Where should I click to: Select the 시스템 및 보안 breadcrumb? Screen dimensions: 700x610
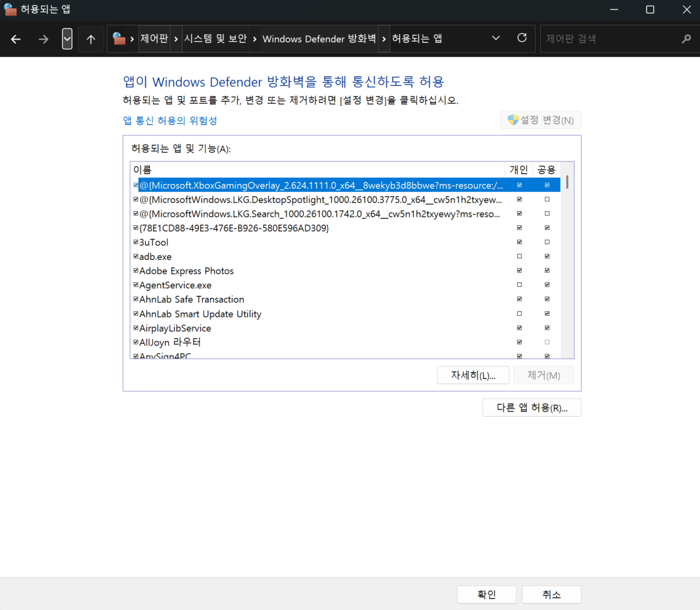click(215, 39)
